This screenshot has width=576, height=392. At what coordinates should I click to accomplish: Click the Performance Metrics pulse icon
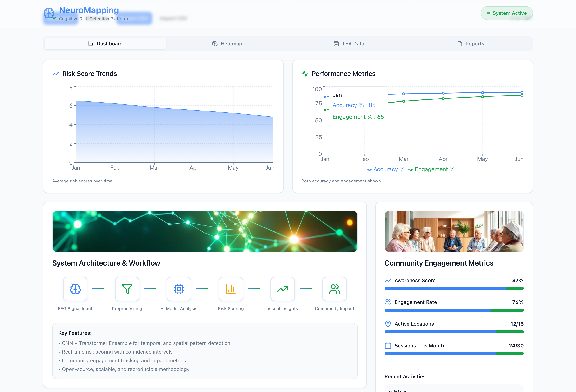click(305, 74)
